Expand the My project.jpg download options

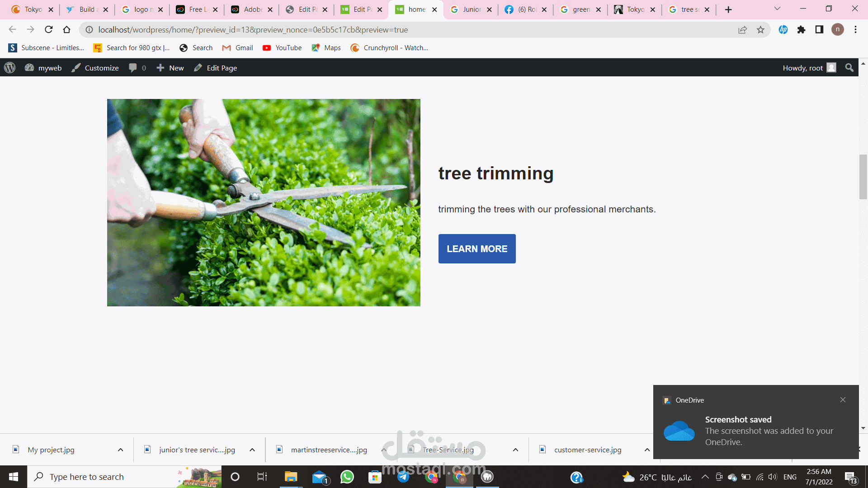120,450
